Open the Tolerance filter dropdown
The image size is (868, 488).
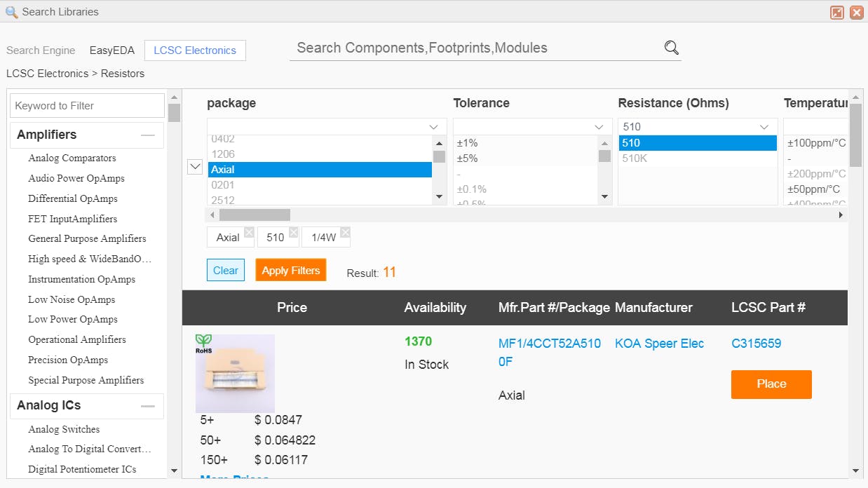(x=599, y=127)
